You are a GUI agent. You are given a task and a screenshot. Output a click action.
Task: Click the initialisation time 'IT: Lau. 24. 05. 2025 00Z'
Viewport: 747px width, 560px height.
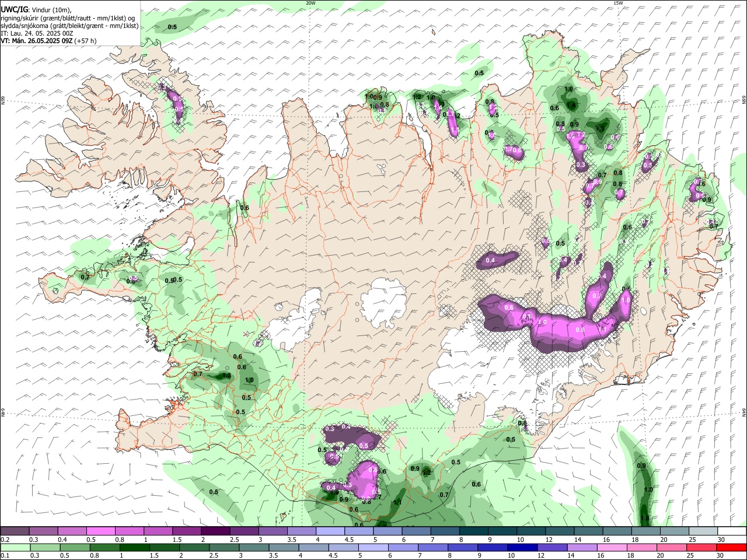coord(37,33)
